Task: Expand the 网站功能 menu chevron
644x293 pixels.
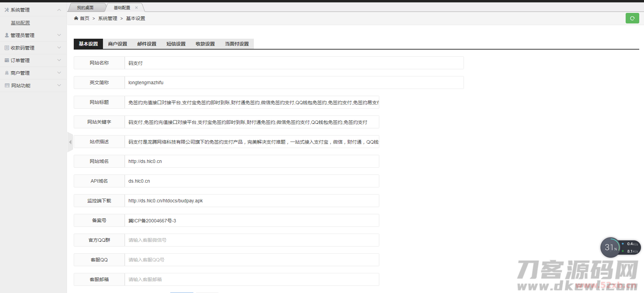Action: coord(59,86)
